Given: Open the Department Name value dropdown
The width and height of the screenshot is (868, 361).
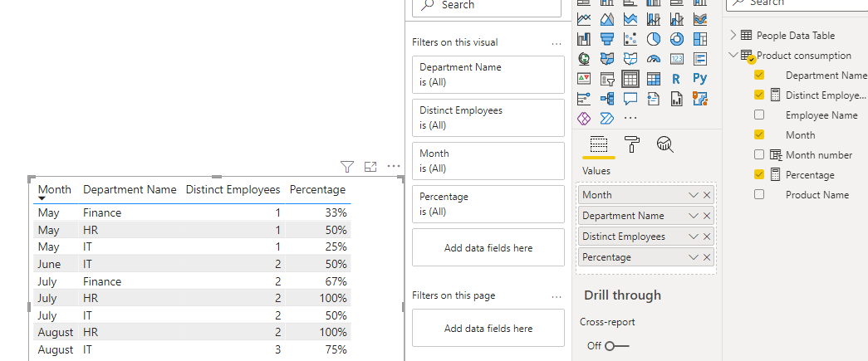Looking at the screenshot, I should [x=693, y=216].
